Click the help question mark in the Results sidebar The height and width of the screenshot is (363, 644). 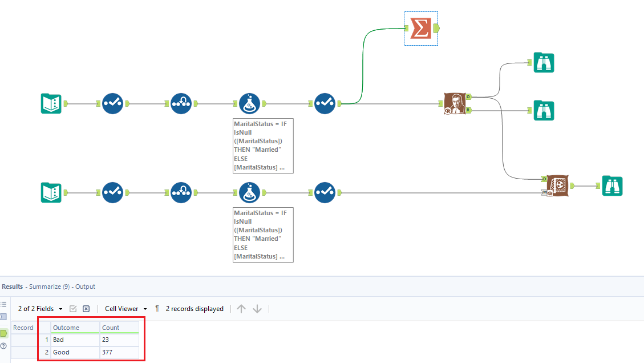(3, 345)
